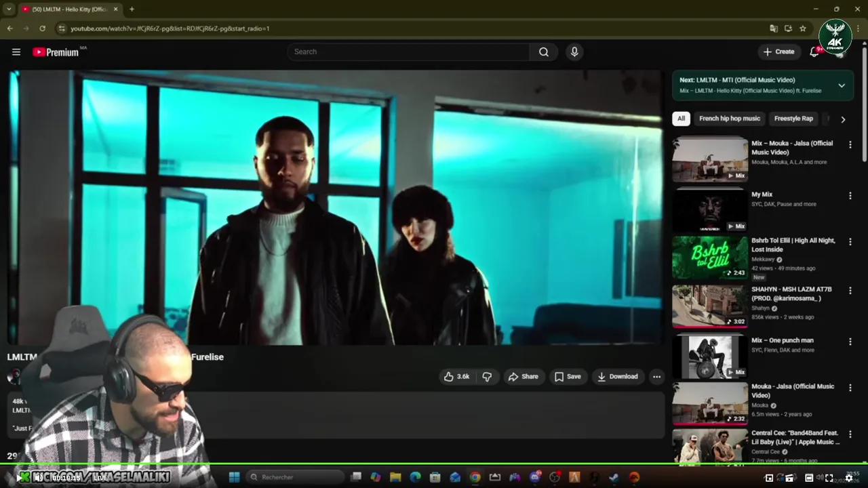The image size is (868, 488).
Task: Click inside the YouTube search field
Action: pos(409,52)
